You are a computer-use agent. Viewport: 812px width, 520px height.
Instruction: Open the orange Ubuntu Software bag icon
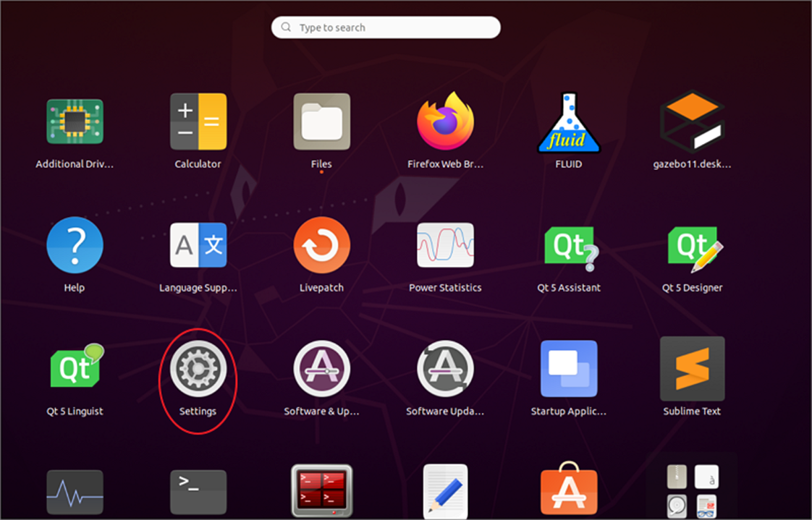pos(569,489)
